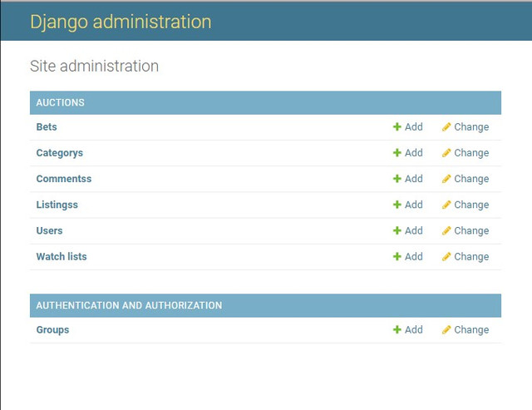Click the pencil icon in Users row
Image resolution: width=532 pixels, height=410 pixels.
(x=446, y=231)
